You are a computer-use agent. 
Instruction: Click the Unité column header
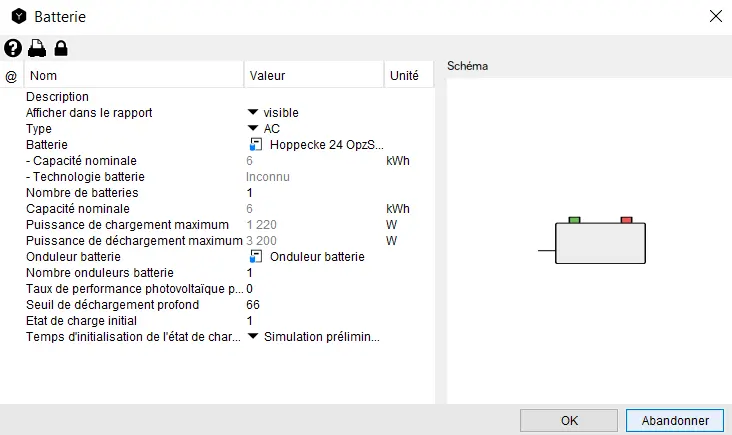(x=408, y=76)
